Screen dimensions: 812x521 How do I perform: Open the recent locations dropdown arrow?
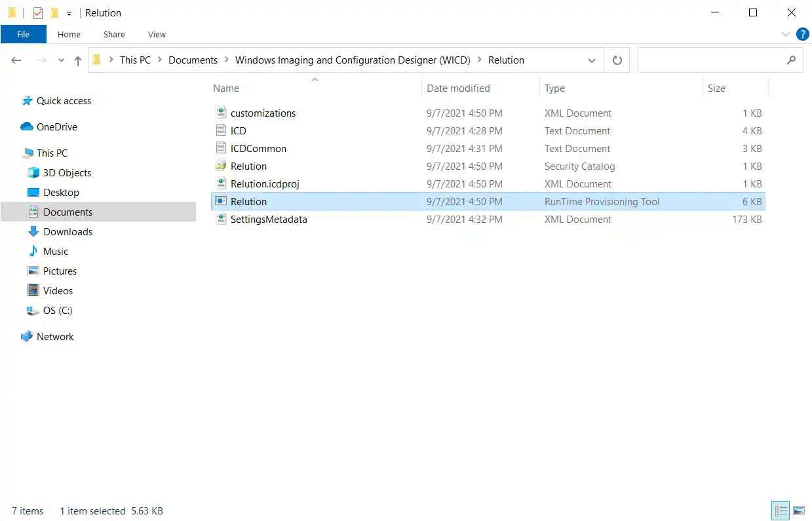(x=62, y=60)
